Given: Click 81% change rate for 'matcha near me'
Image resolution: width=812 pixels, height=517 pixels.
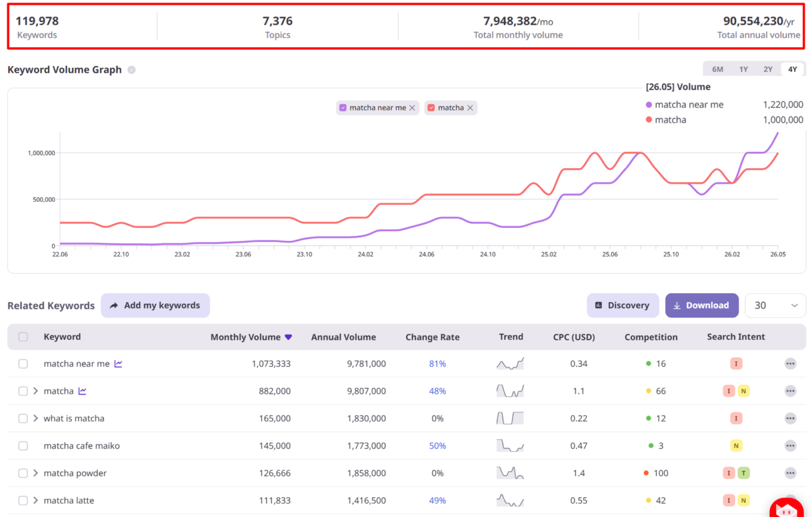Looking at the screenshot, I should coord(438,364).
